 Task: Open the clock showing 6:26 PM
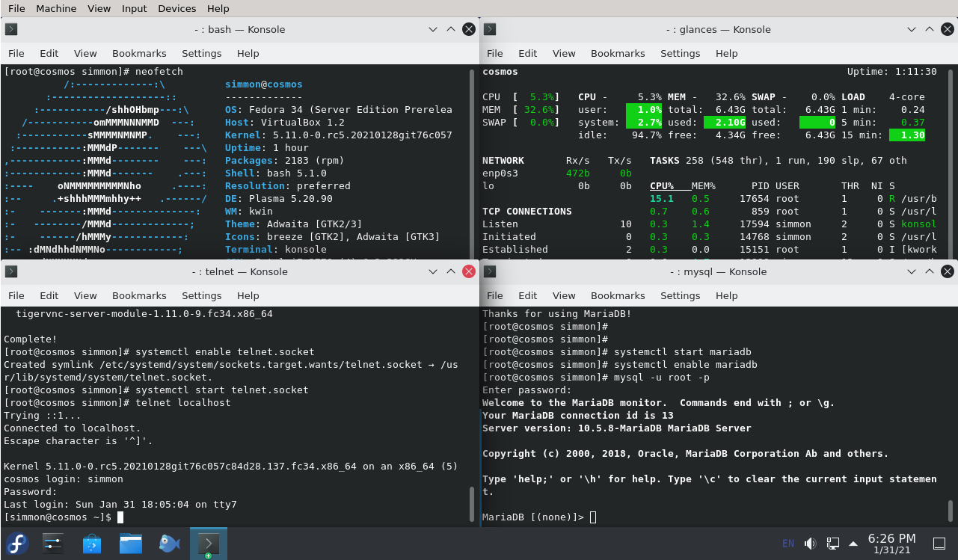click(891, 544)
